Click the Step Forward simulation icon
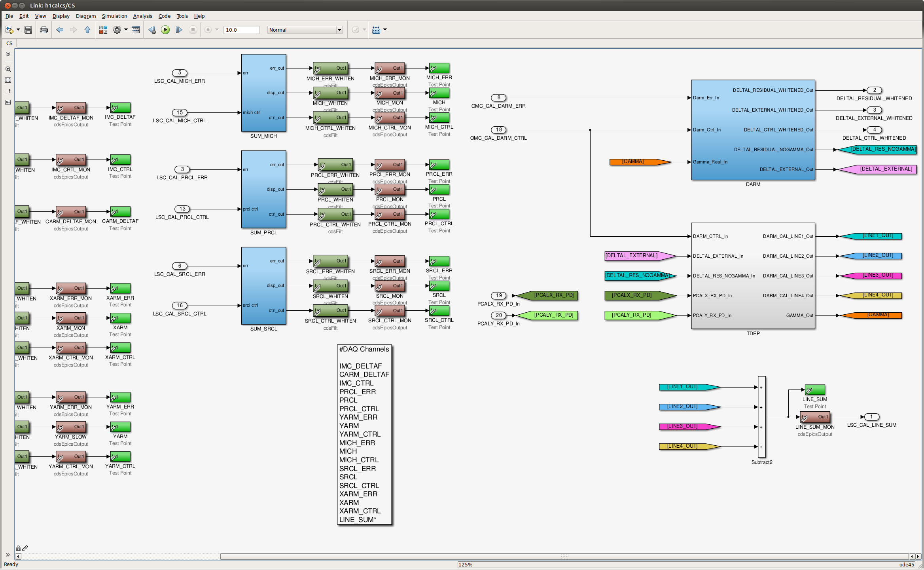924x570 pixels. click(x=179, y=30)
